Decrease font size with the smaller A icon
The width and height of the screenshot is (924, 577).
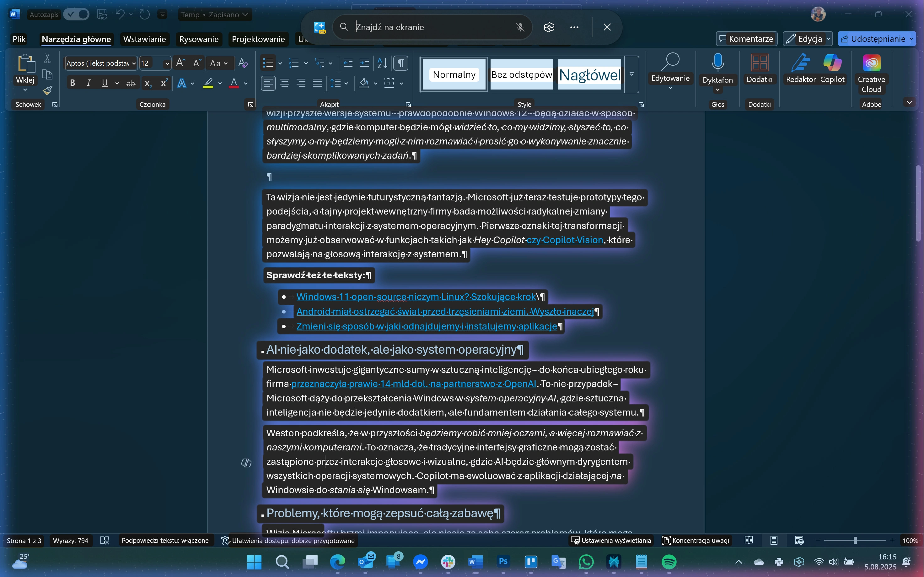click(x=197, y=63)
